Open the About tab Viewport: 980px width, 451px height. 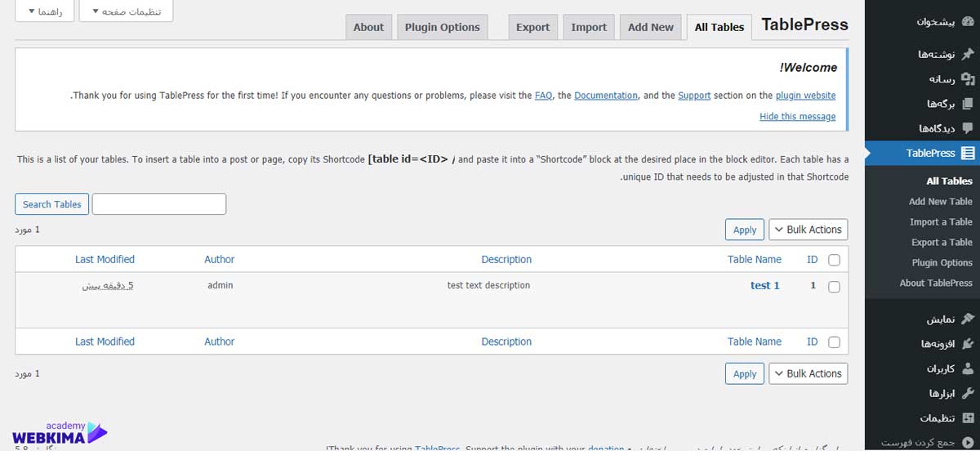[368, 27]
